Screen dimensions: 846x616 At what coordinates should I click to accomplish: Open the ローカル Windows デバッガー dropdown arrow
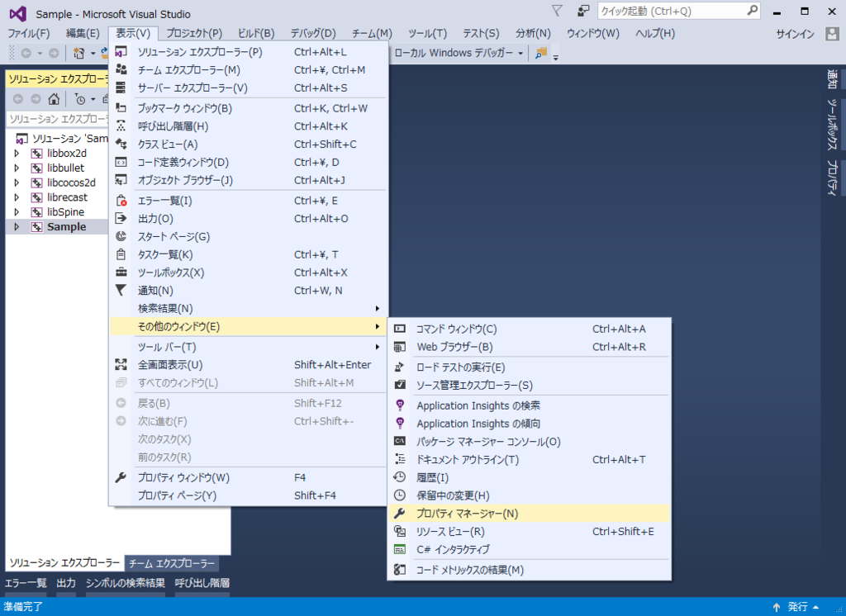pos(520,53)
